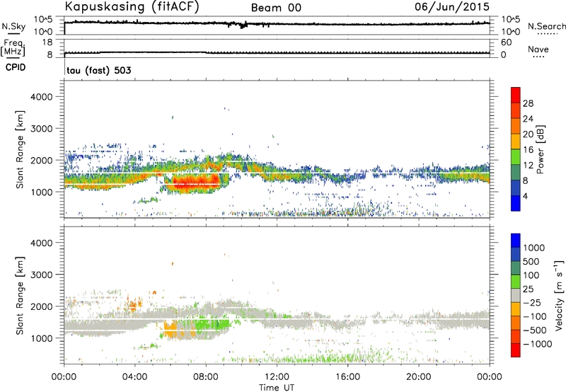Click the '-1000' tick on the velocity colorbar
566x392 pixels.
(538, 344)
